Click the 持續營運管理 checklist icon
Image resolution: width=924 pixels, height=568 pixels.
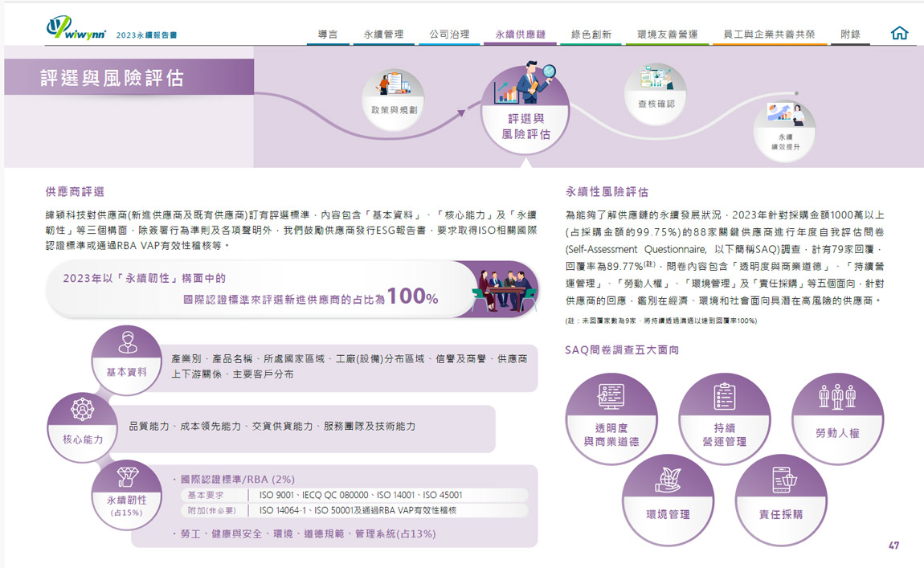click(x=725, y=397)
